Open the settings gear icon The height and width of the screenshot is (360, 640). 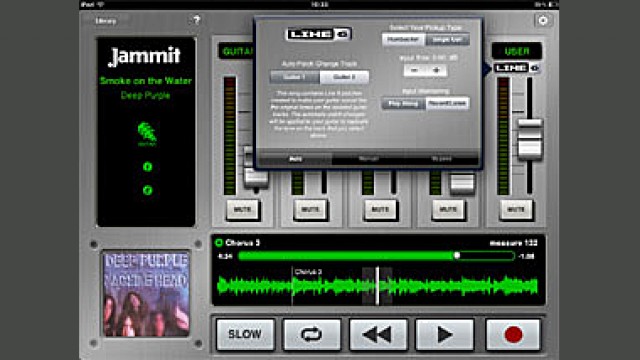click(543, 20)
